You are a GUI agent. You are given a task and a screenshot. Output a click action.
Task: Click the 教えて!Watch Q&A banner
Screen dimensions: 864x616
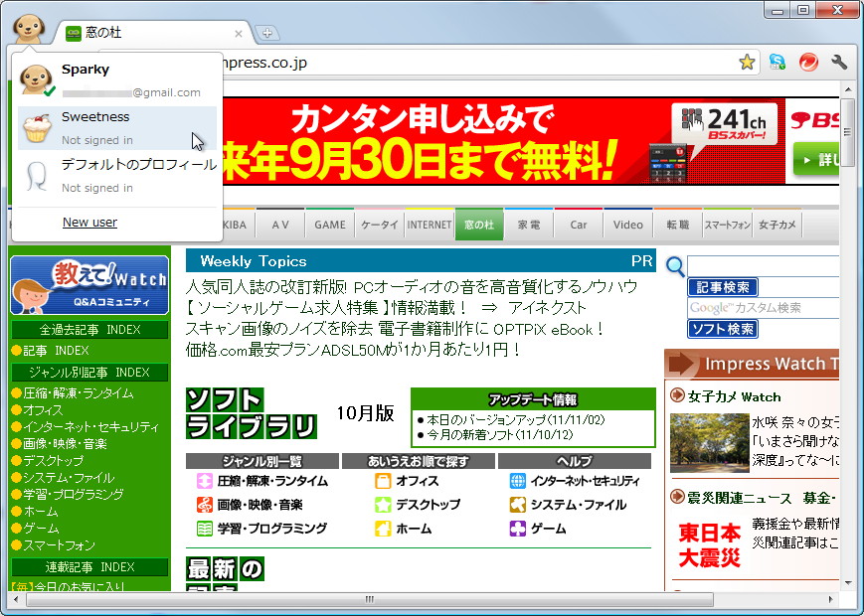89,285
